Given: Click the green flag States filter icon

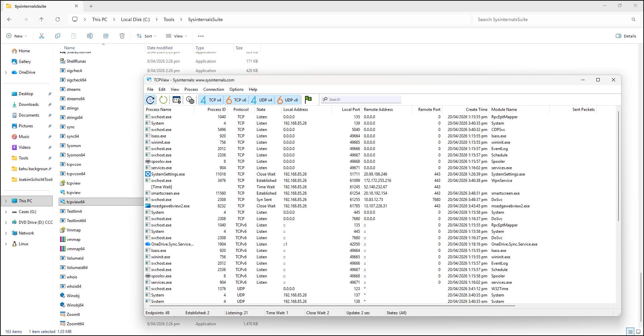Looking at the screenshot, I should (308, 99).
